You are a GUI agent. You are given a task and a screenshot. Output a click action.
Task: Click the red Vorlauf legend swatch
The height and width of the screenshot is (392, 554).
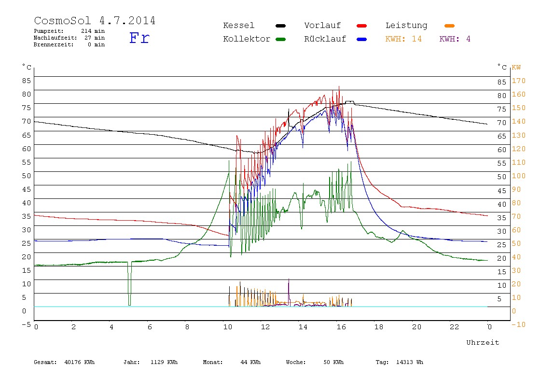click(362, 26)
